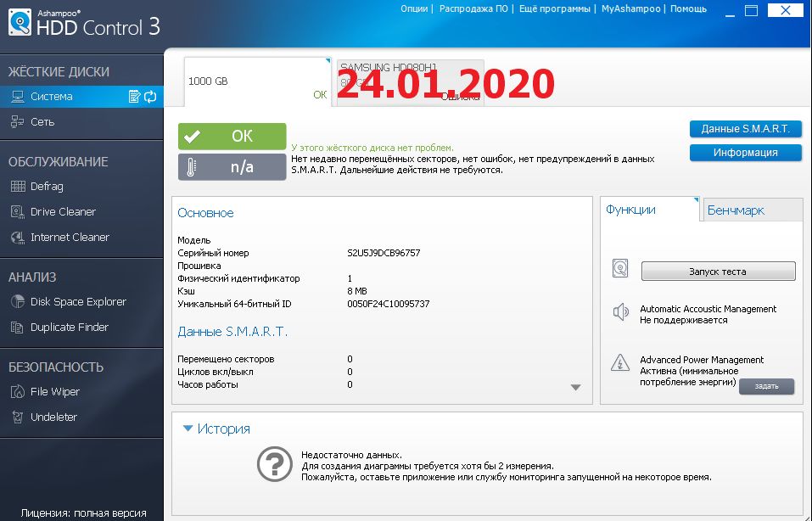Click the задать power management button
This screenshot has width=812, height=521.
766,386
